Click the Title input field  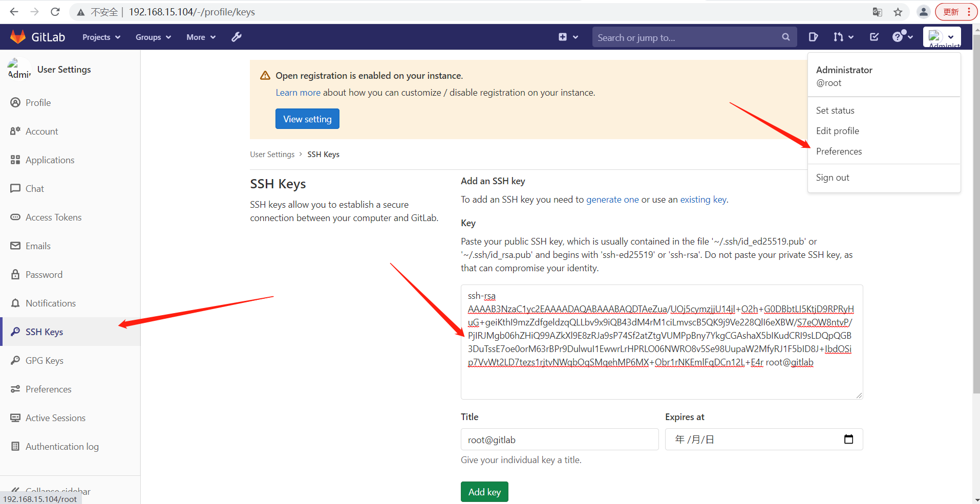[x=560, y=439]
